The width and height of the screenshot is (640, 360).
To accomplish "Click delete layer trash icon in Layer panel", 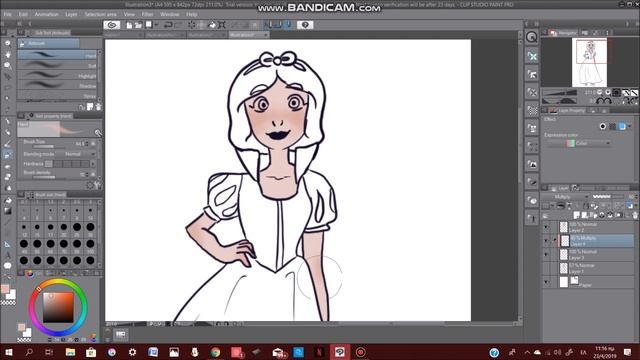I will pos(635,215).
